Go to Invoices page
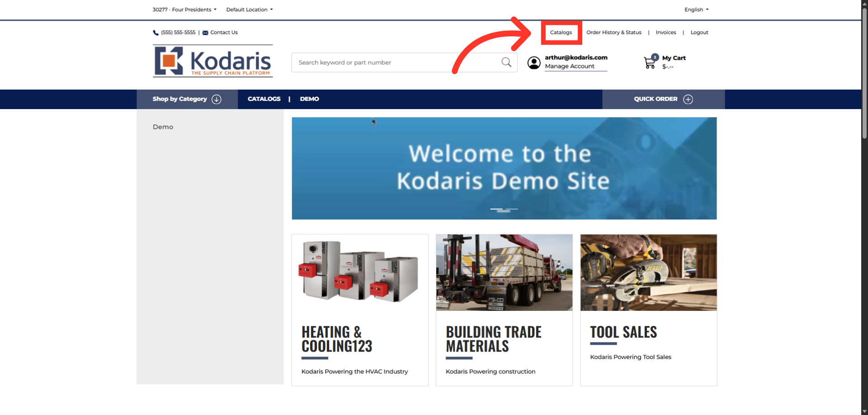Viewport: 868px width, 415px height. click(666, 33)
